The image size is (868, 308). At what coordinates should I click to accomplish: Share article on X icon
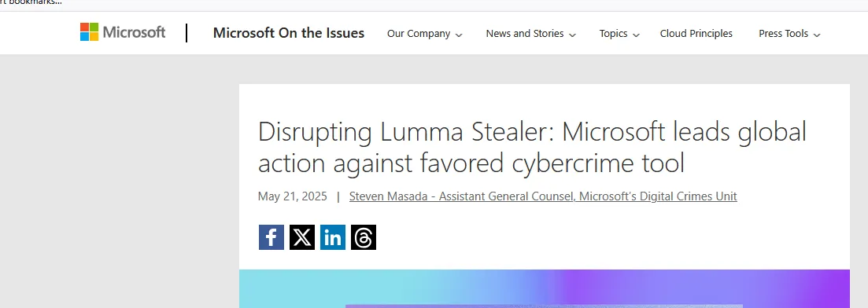click(301, 237)
